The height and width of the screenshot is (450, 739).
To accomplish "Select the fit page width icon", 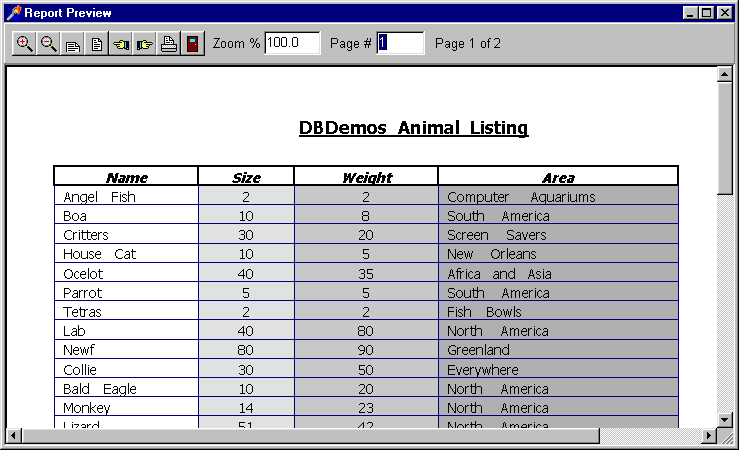I will click(73, 44).
